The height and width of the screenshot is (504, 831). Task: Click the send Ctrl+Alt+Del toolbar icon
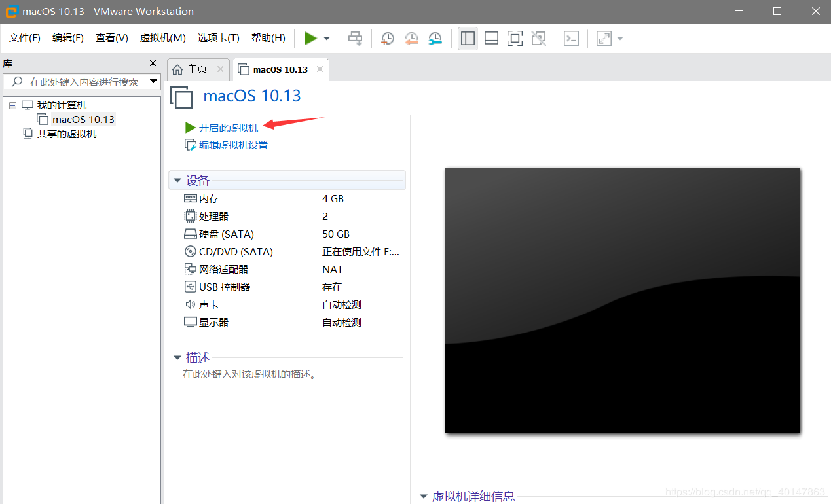click(355, 39)
